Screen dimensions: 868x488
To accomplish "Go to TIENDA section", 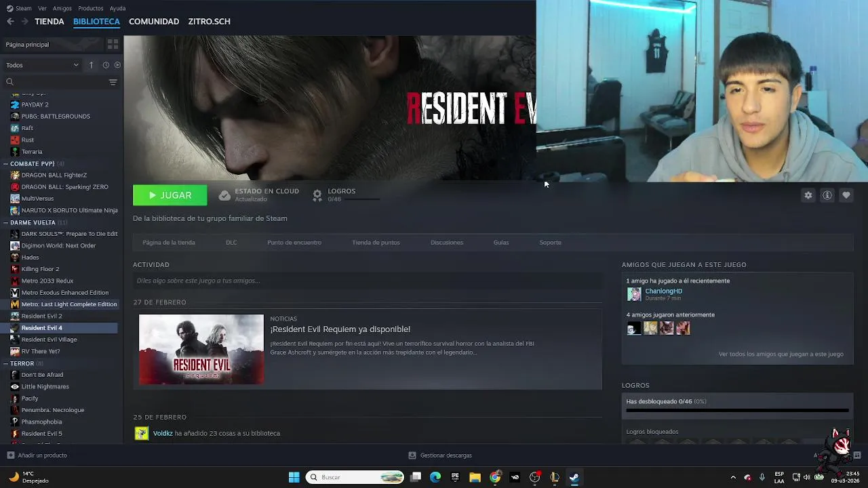I will click(50, 22).
